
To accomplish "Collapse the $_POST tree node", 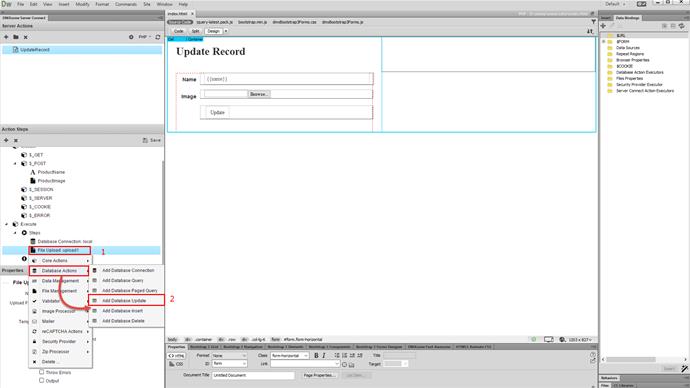I will [15, 163].
